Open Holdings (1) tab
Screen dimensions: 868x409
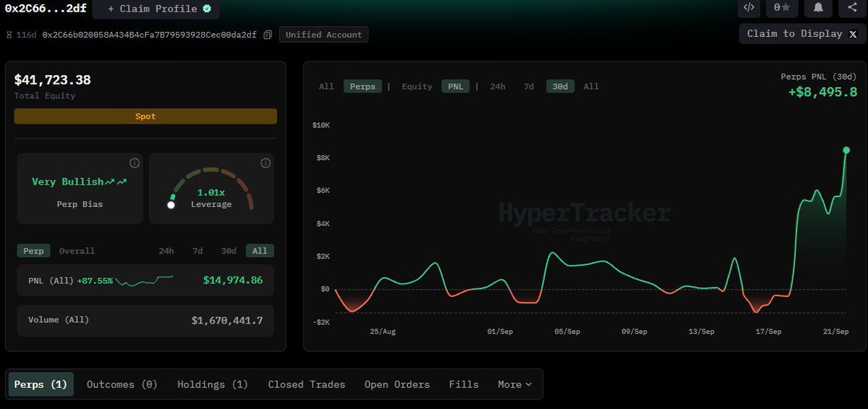tap(213, 384)
